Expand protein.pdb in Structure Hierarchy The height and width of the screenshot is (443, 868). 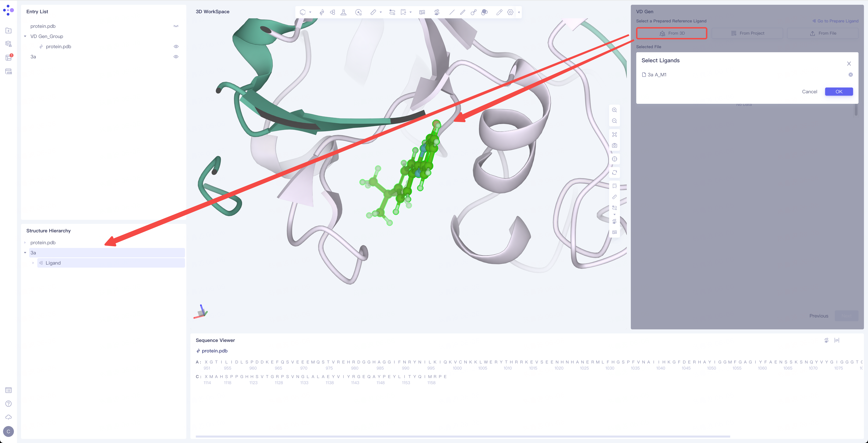point(25,242)
